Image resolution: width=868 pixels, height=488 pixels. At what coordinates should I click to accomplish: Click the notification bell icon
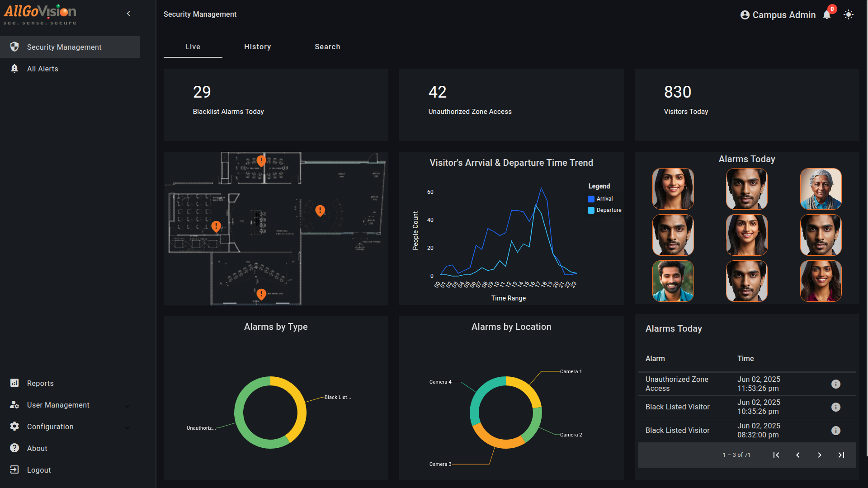(x=827, y=15)
